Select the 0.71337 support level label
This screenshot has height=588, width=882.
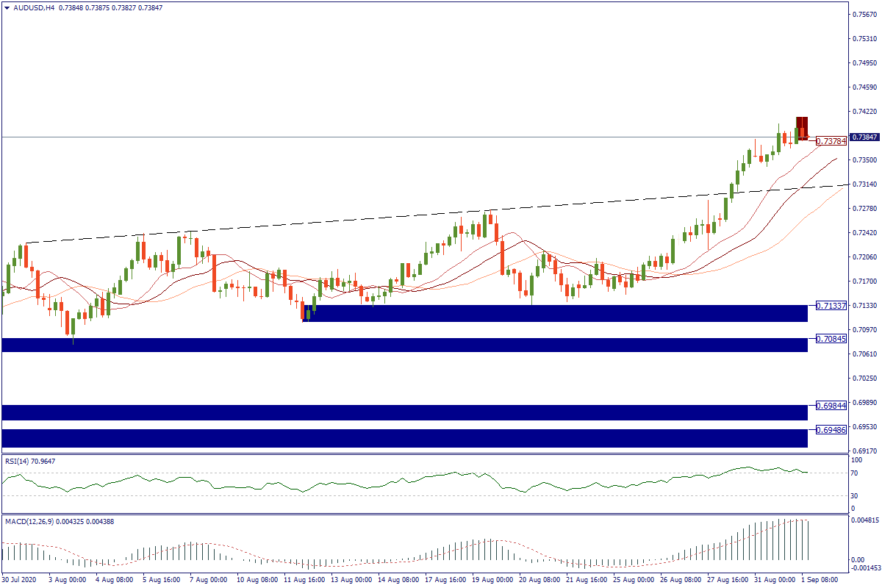(x=831, y=305)
